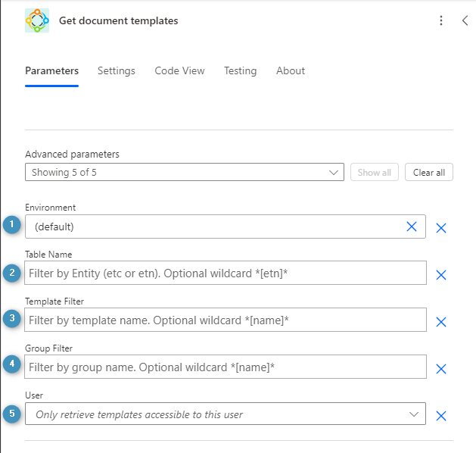Remove the Environment parameter

coord(440,228)
